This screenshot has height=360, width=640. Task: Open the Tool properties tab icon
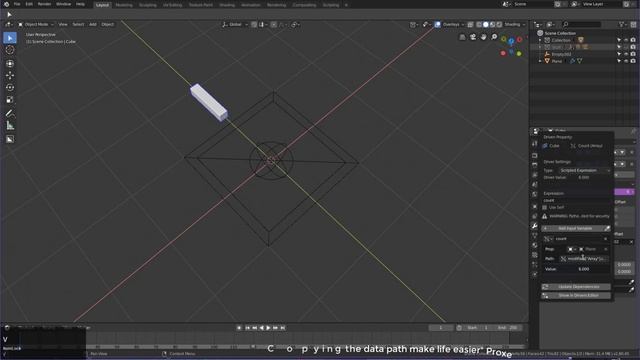click(535, 144)
